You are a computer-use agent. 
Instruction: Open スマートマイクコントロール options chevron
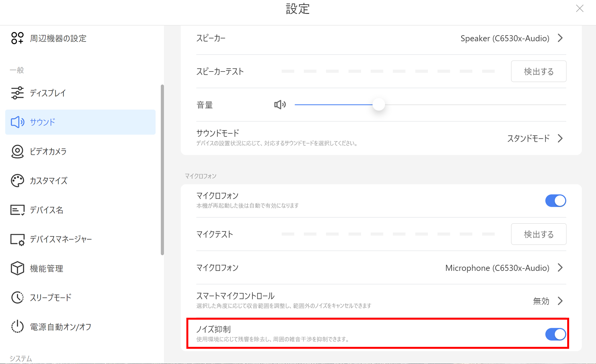(560, 301)
